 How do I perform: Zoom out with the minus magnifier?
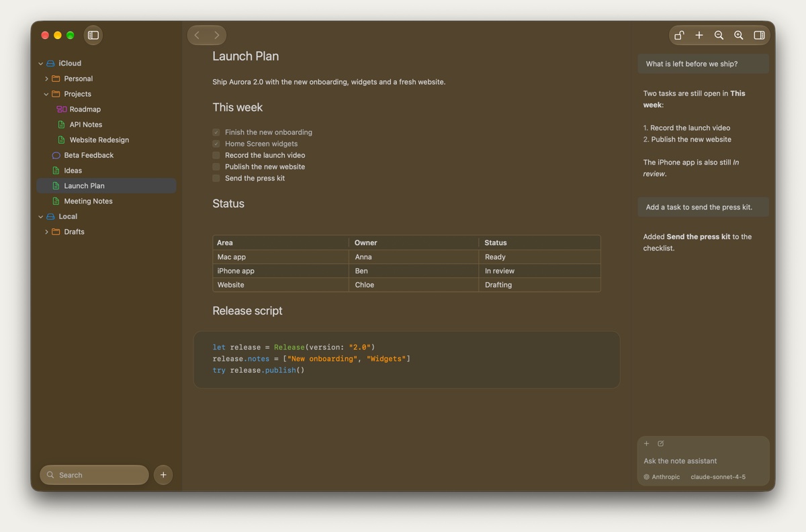pos(719,35)
